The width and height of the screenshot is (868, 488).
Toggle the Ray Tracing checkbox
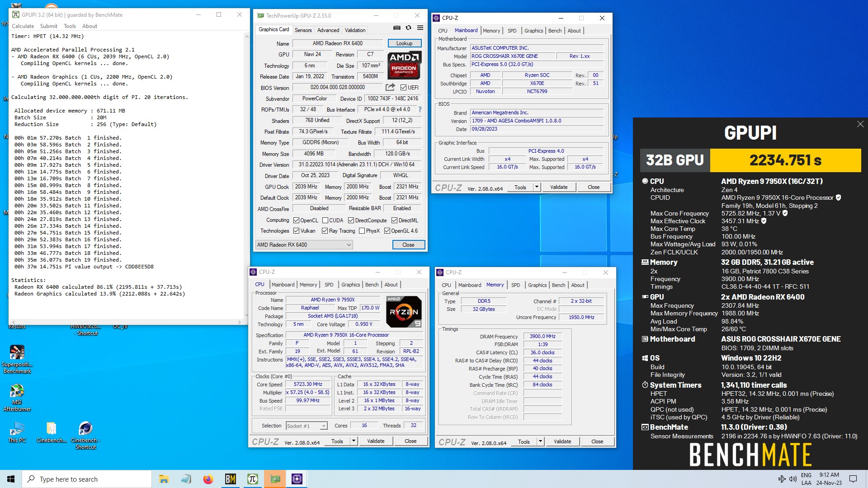(x=325, y=231)
